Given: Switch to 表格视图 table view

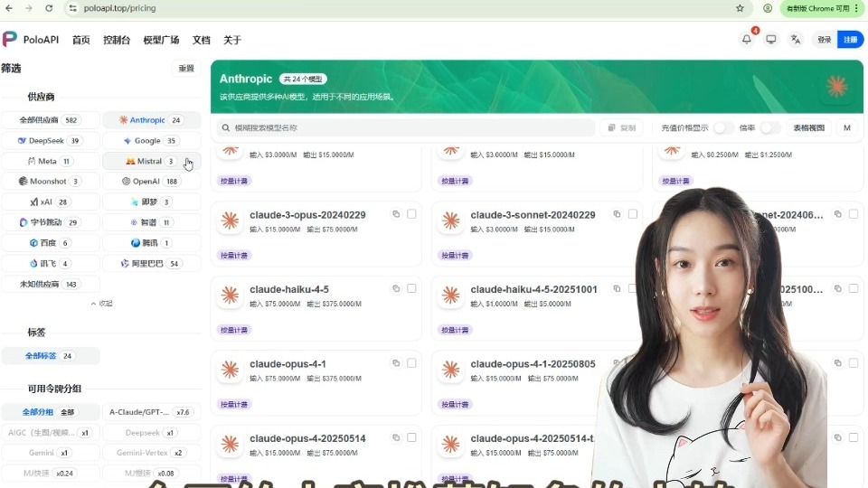Looking at the screenshot, I should 808,127.
